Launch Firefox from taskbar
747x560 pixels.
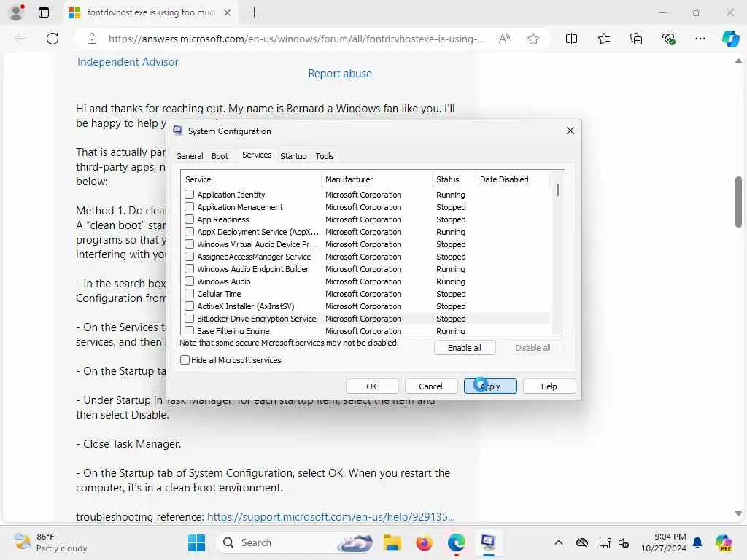424,542
